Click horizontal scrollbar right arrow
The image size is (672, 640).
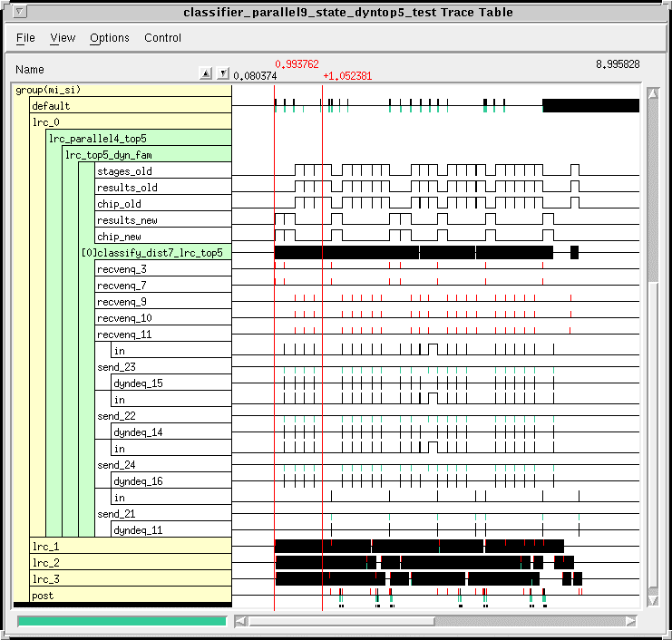tap(630, 621)
